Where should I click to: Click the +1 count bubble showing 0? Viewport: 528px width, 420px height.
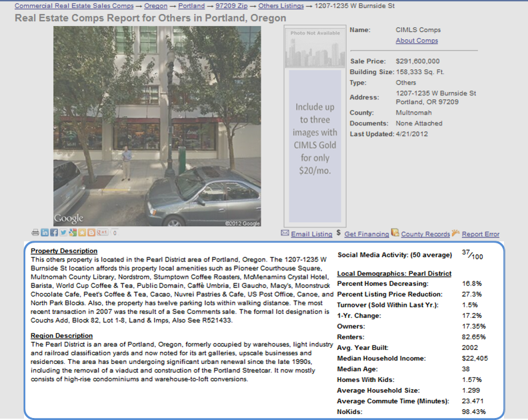pos(115,233)
